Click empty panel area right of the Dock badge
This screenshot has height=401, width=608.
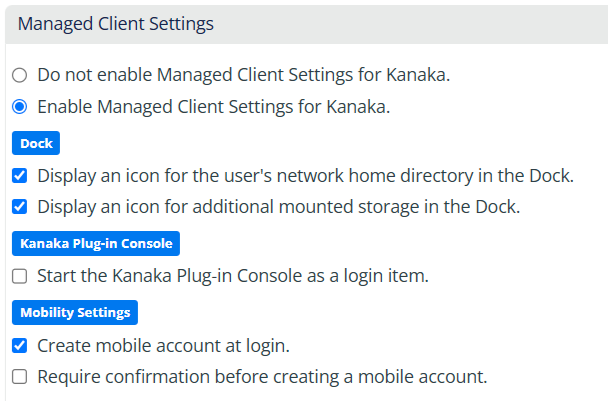point(330,143)
